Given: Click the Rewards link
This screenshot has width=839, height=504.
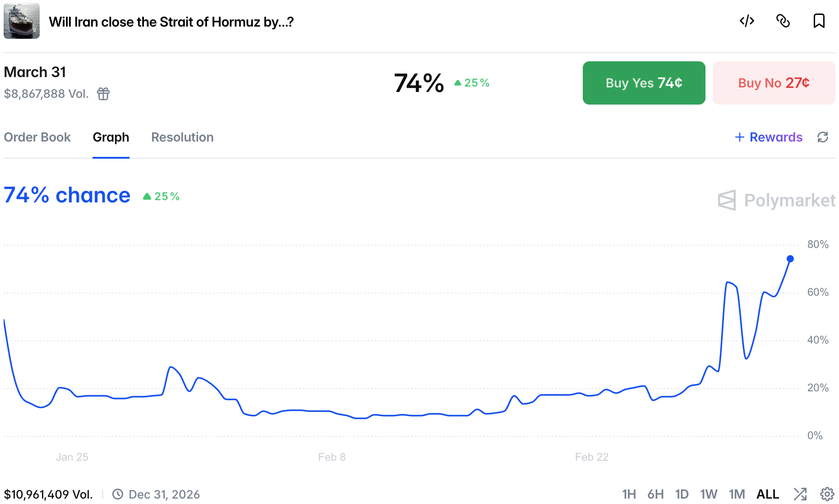Looking at the screenshot, I should click(x=769, y=137).
